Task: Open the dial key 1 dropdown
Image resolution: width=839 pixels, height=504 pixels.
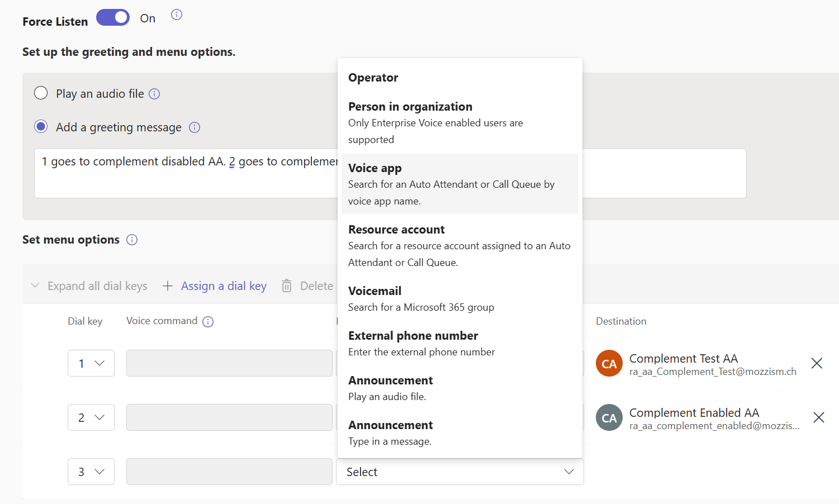Action: tap(91, 363)
